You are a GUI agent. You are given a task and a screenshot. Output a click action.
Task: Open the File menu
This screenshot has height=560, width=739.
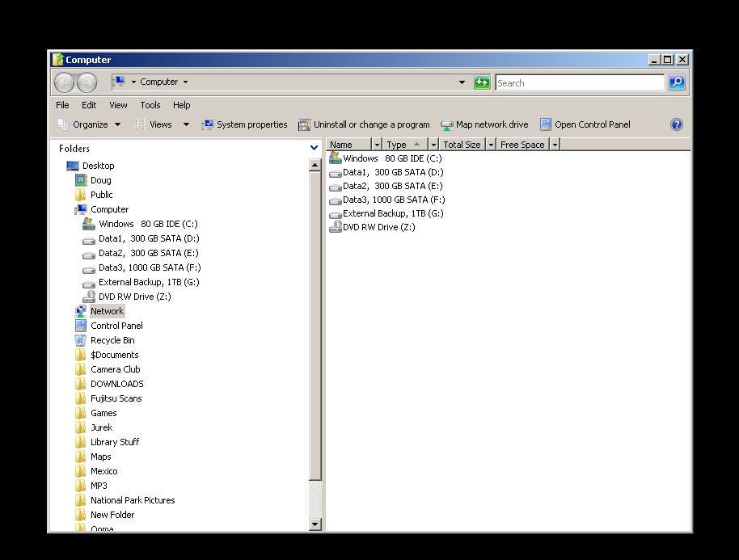(62, 105)
